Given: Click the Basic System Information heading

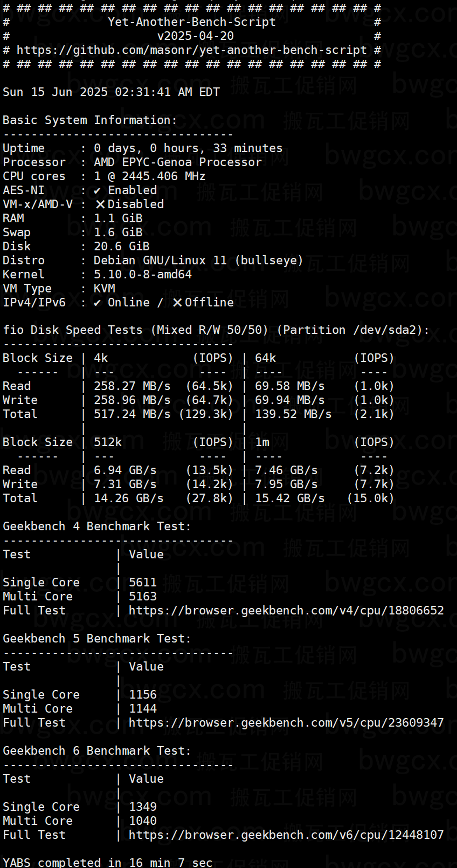Looking at the screenshot, I should [90, 120].
